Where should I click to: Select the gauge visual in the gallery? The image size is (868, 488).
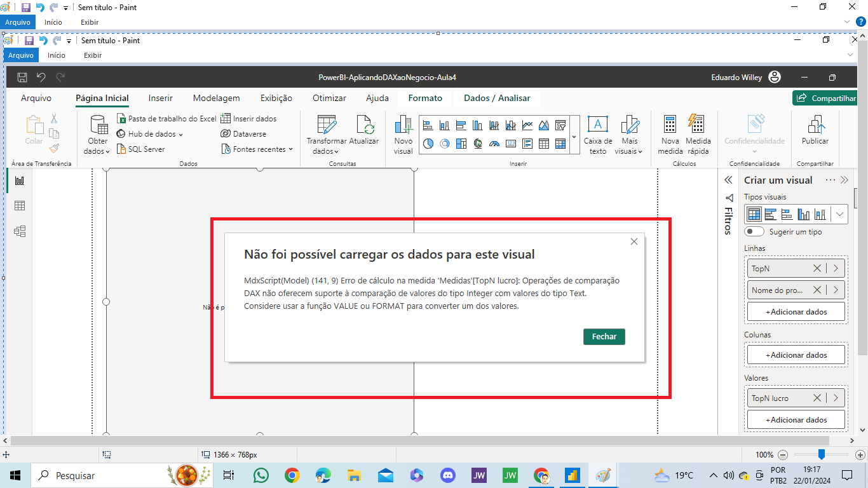click(494, 144)
